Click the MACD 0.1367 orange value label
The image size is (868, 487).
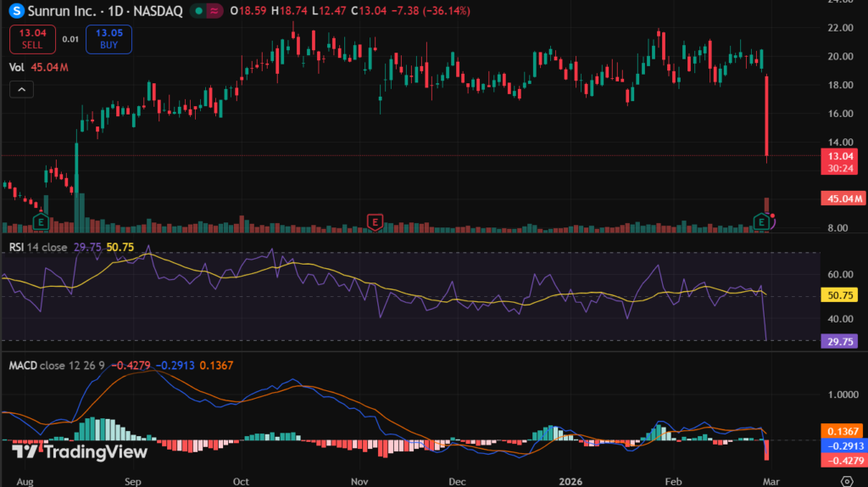pos(843,432)
